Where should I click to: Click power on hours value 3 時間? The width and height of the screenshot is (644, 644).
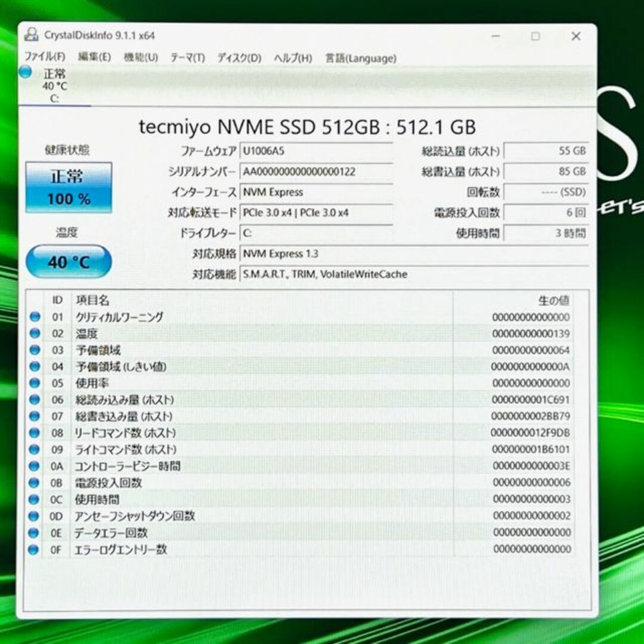[x=546, y=233]
